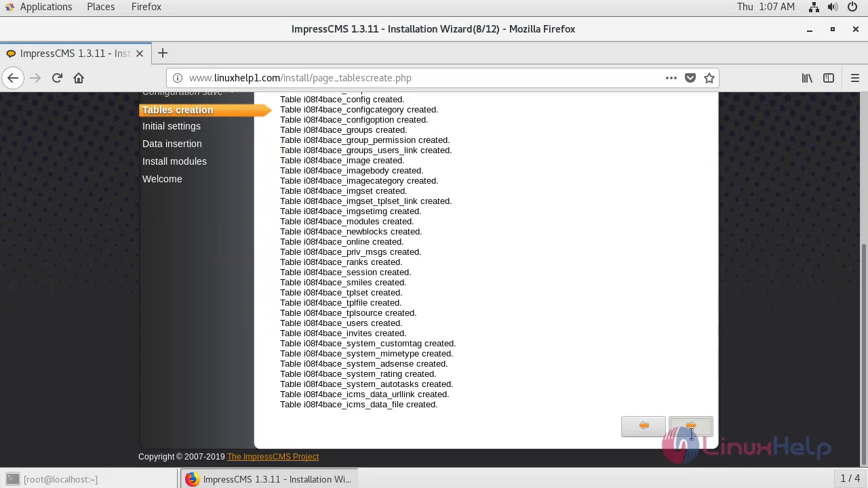The image size is (868, 488).
Task: Click 'Table i08f4bace_config created.' text
Action: click(342, 100)
